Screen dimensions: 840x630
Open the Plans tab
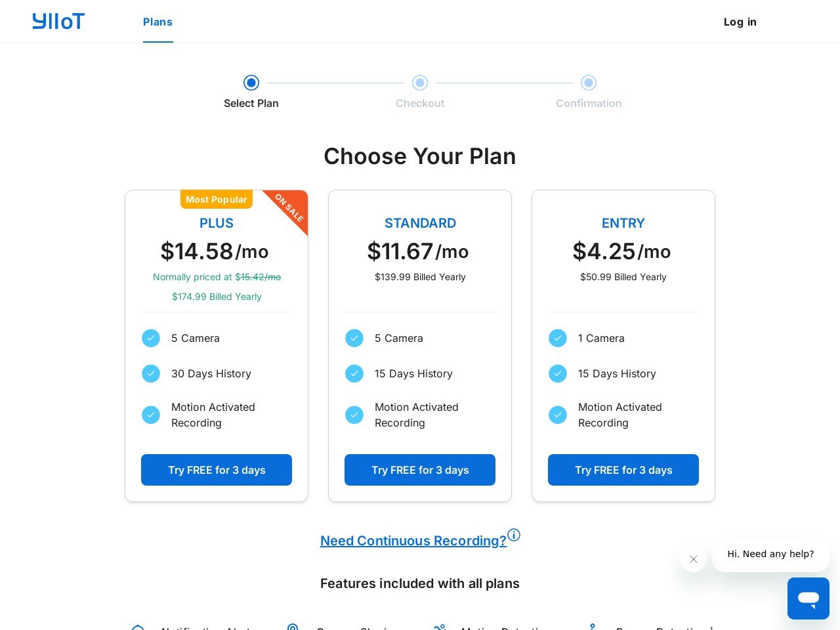[157, 22]
